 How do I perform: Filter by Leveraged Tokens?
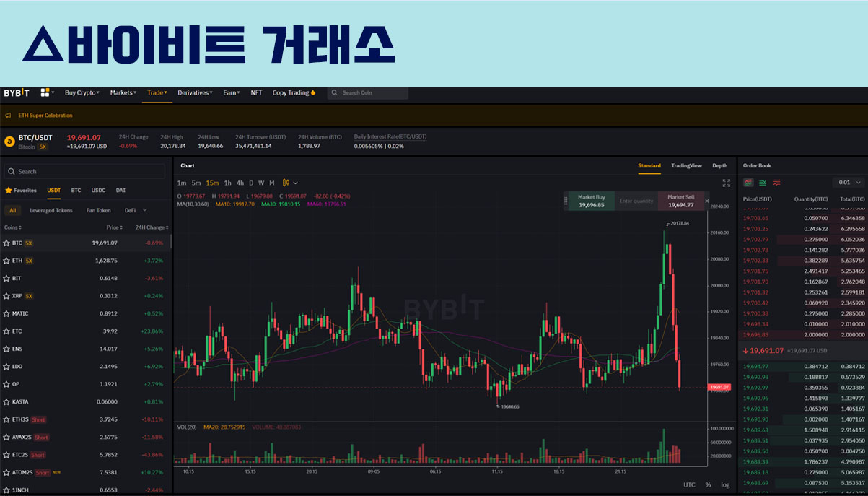[51, 210]
